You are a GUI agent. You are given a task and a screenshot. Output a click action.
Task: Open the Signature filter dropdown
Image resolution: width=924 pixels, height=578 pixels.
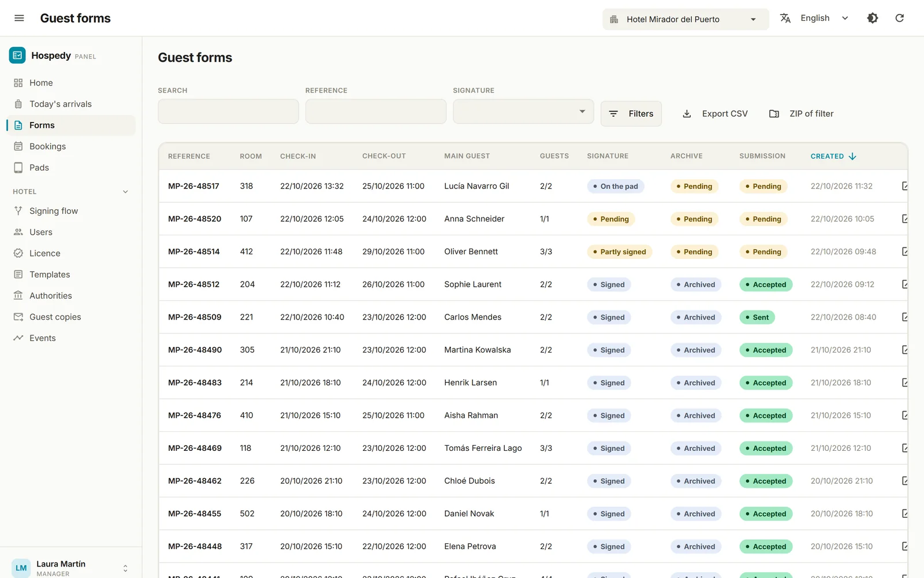523,112
